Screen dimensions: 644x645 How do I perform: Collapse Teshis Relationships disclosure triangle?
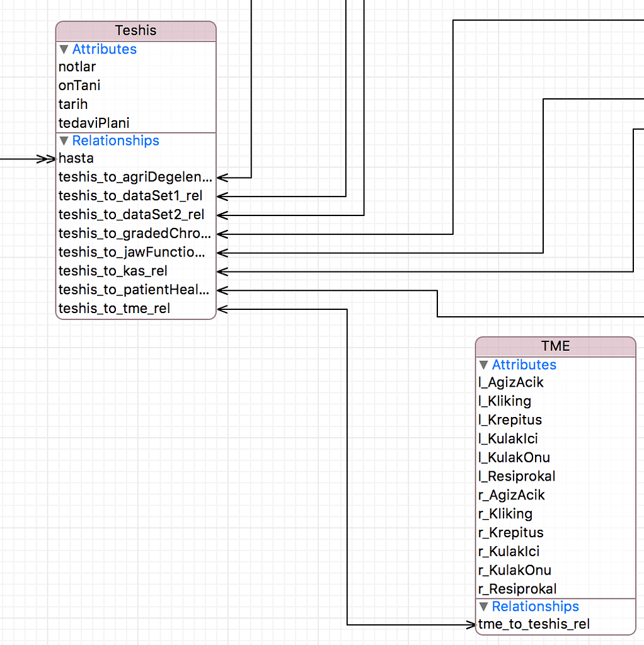[x=64, y=141]
